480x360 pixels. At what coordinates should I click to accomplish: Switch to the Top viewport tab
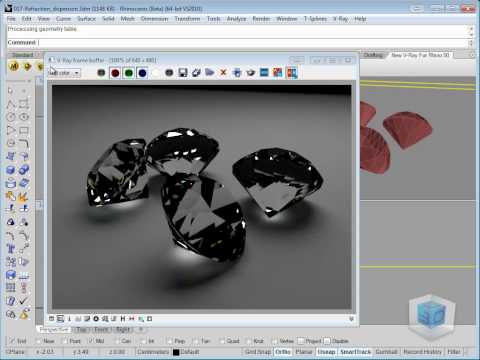pos(81,329)
